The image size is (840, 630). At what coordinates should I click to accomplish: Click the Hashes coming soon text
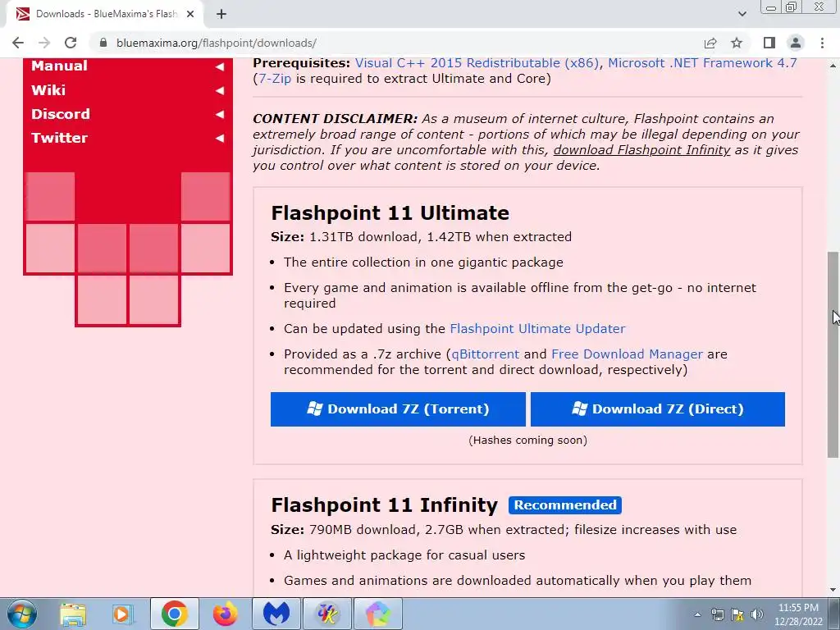click(527, 441)
